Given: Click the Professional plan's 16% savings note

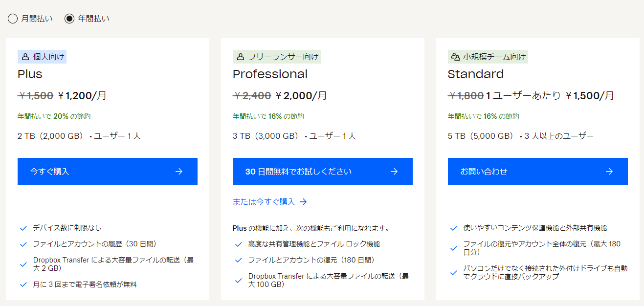Looking at the screenshot, I should pyautogui.click(x=268, y=116).
